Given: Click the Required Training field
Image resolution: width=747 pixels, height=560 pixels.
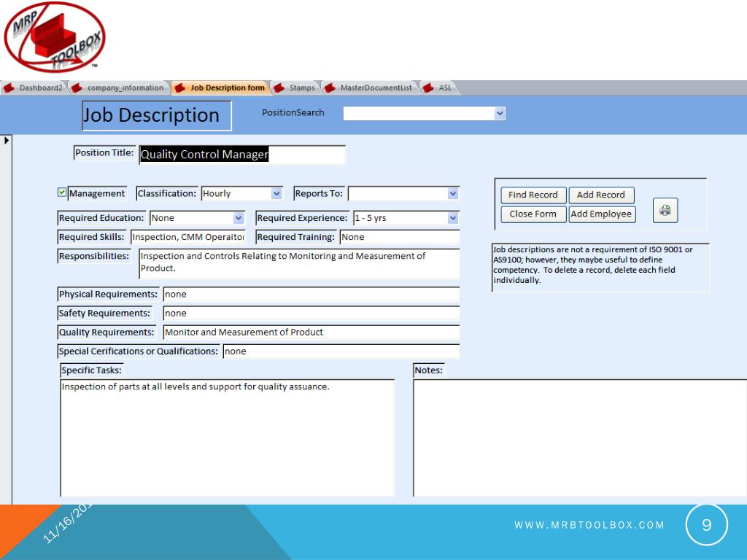Looking at the screenshot, I should 399,237.
